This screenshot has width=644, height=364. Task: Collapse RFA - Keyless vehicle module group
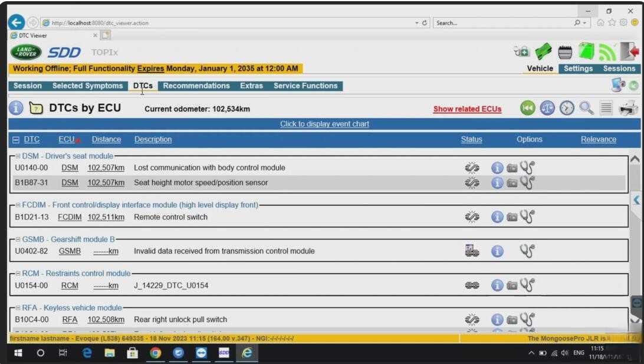pyautogui.click(x=18, y=308)
